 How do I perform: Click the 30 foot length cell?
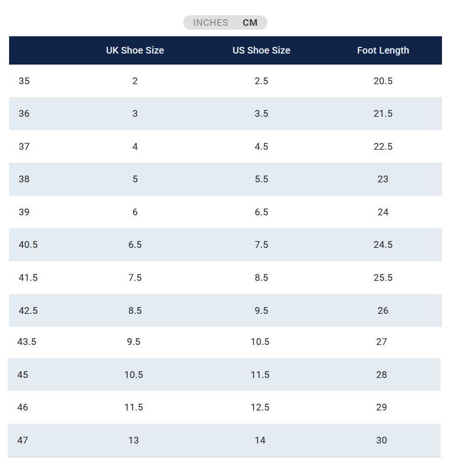[381, 440]
